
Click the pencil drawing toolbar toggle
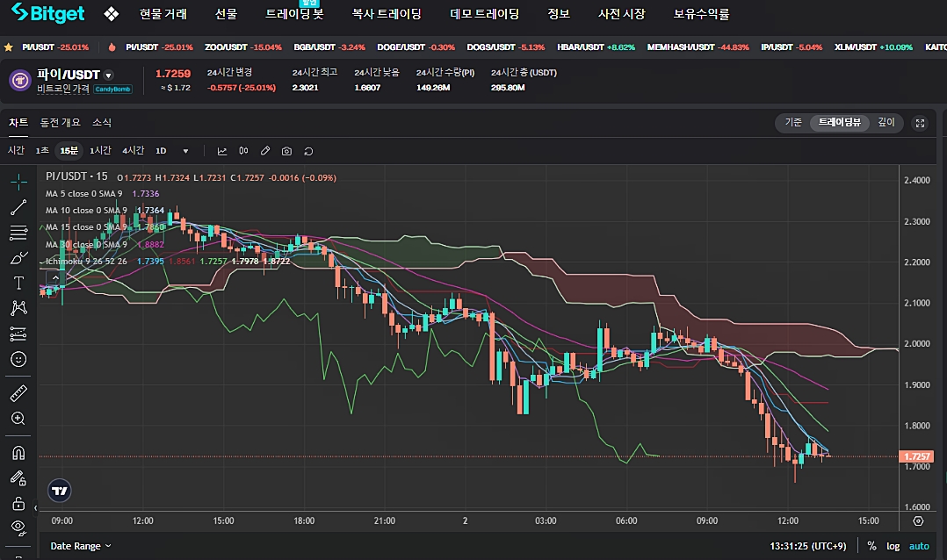(265, 151)
